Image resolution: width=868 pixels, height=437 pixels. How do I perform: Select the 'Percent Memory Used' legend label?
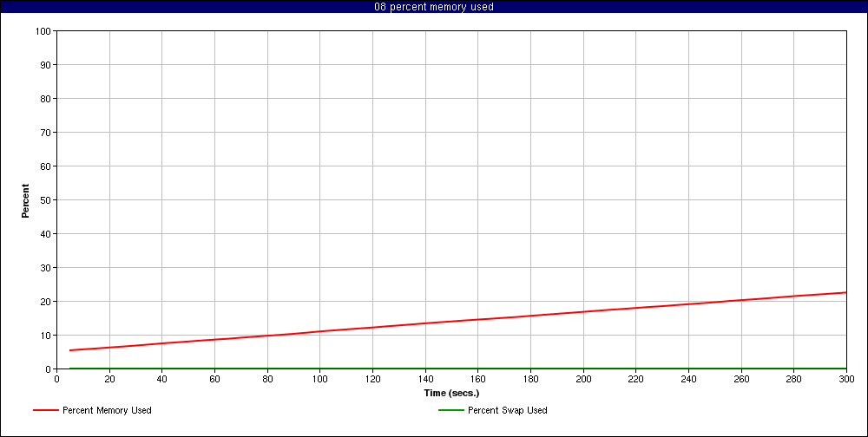pos(107,410)
